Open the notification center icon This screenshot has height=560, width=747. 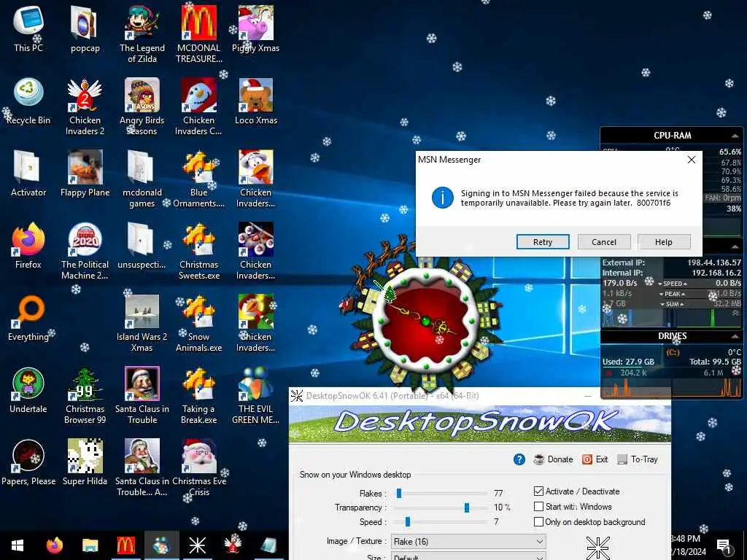pos(724,546)
